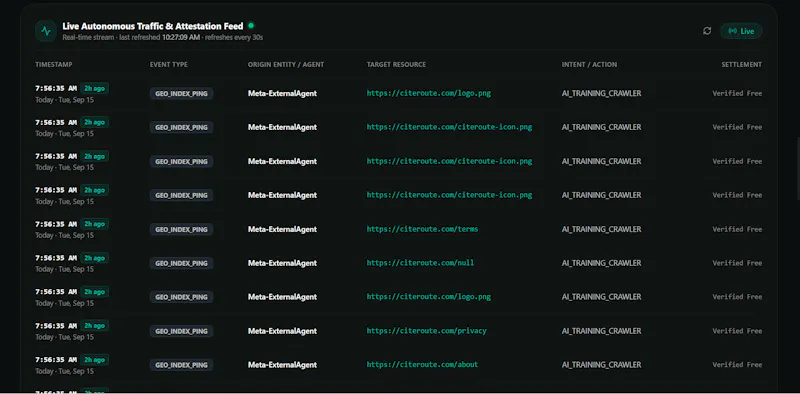Click GEO_INDEX_PING badge in the /terms row

point(182,229)
